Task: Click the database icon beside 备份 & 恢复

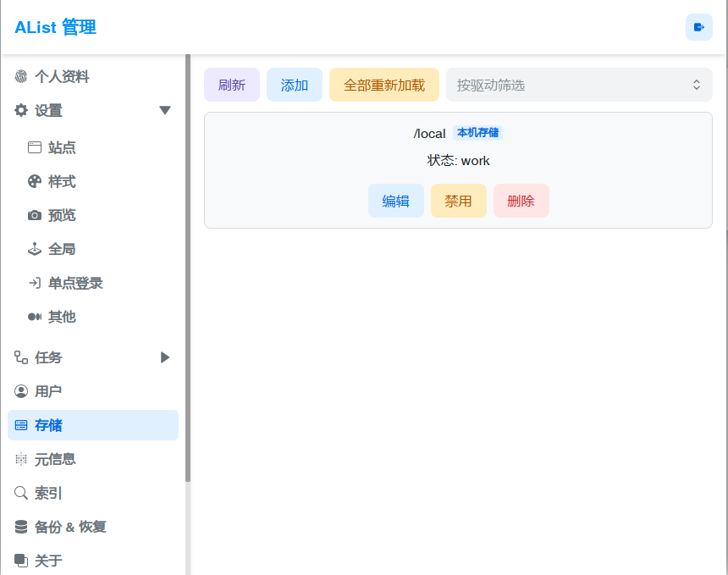Action: (21, 527)
